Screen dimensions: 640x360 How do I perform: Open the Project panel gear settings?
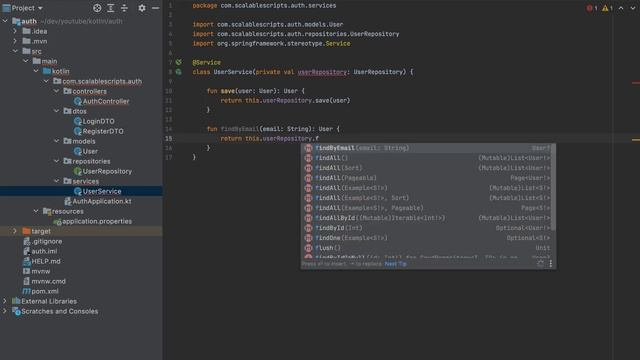click(x=142, y=8)
